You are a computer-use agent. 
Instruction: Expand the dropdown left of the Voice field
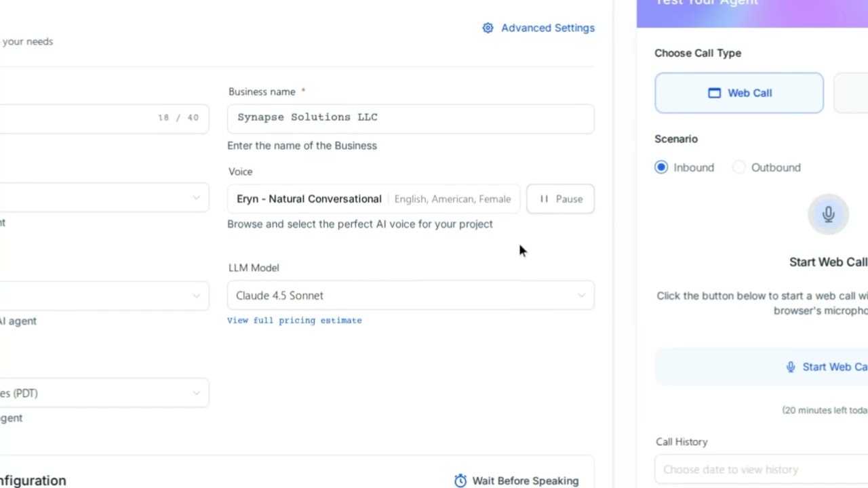click(x=104, y=197)
